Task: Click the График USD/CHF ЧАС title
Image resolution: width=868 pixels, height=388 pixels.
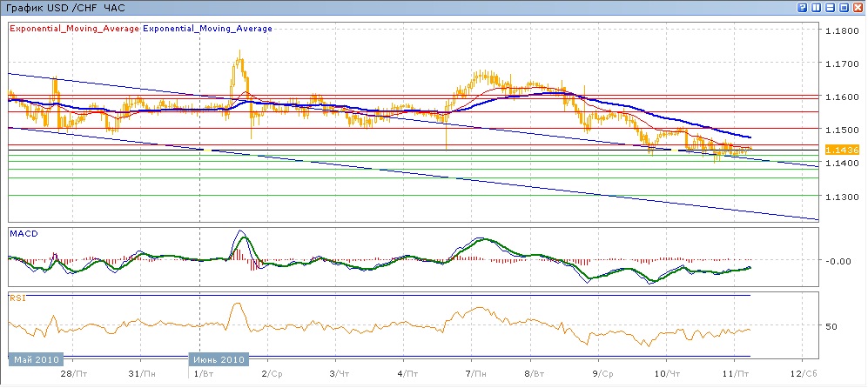Action: tap(64, 8)
